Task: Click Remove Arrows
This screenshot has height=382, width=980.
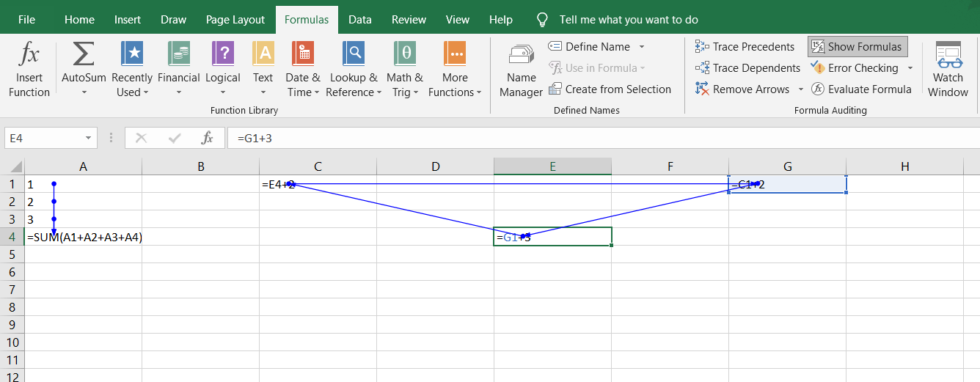Action: pyautogui.click(x=742, y=89)
